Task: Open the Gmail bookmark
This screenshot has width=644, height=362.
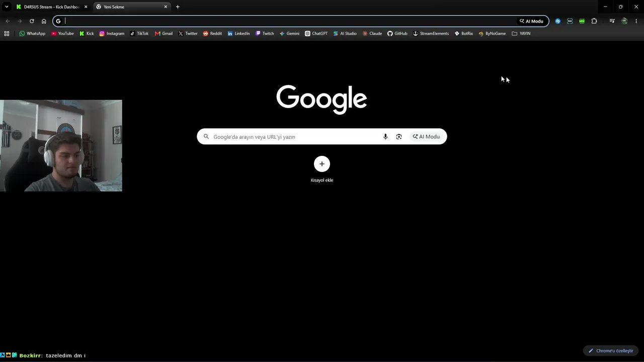Action: pos(164,34)
